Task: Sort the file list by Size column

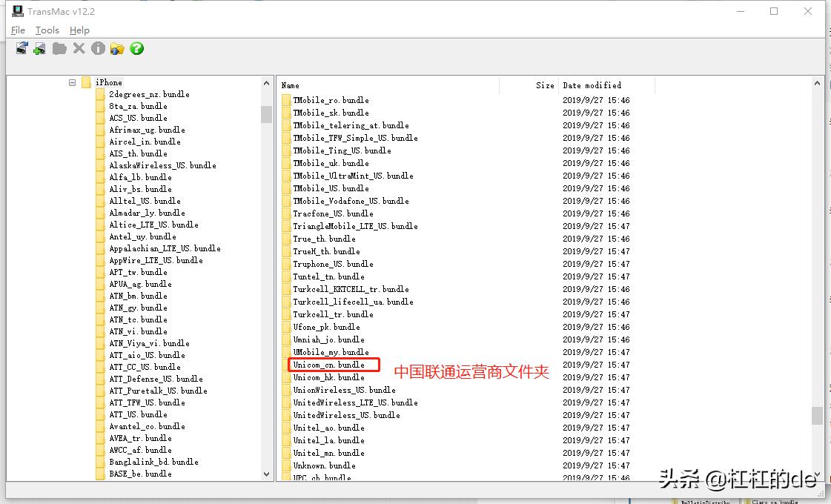Action: click(529, 85)
